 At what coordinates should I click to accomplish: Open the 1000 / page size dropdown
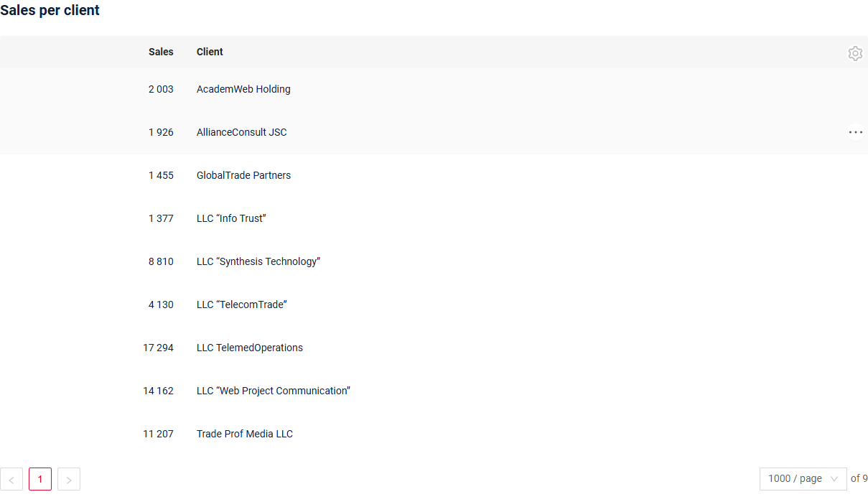(x=803, y=479)
